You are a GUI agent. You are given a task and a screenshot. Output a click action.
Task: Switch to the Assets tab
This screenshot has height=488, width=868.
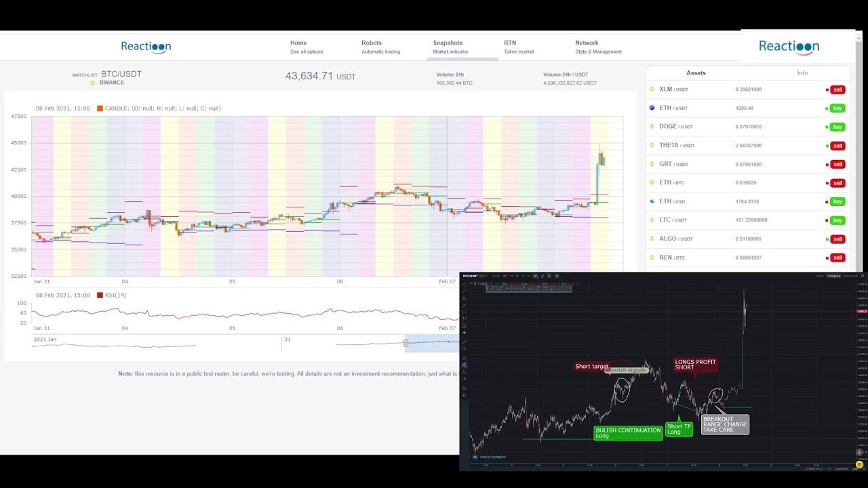coord(696,73)
